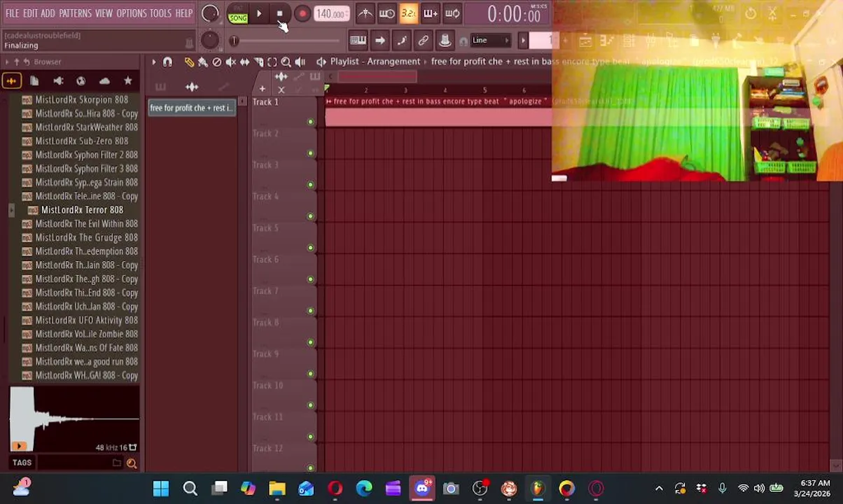Open the TOOLS menu
This screenshot has height=504, width=843.
click(160, 13)
